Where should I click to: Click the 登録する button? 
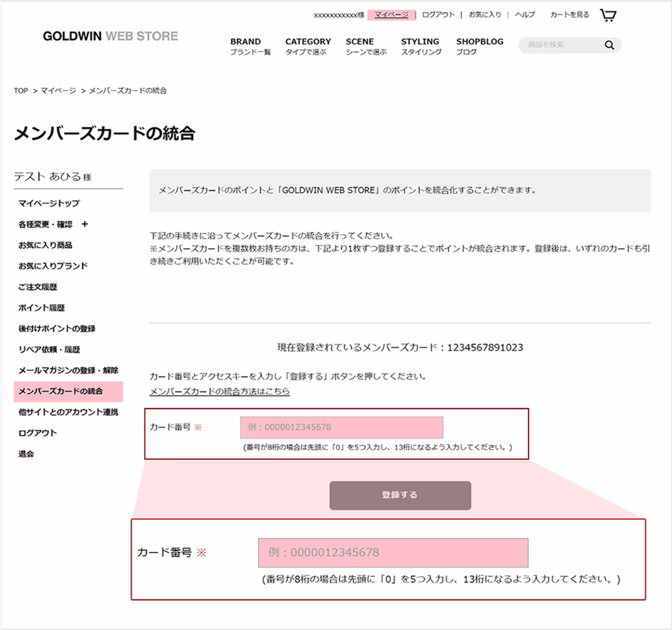[400, 495]
